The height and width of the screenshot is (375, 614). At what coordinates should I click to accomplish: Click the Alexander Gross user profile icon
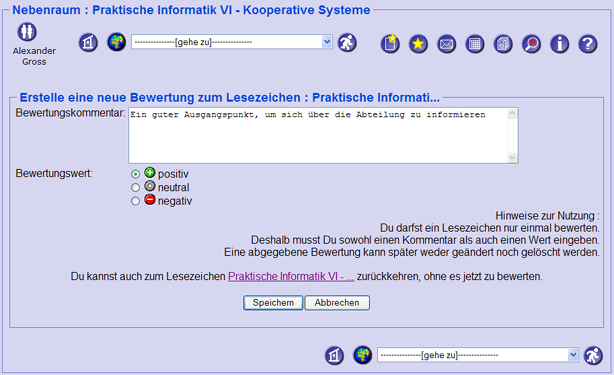point(27,32)
